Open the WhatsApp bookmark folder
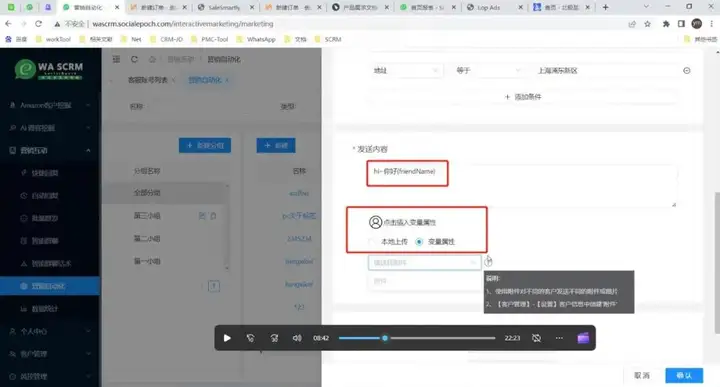The image size is (720, 387). click(256, 39)
